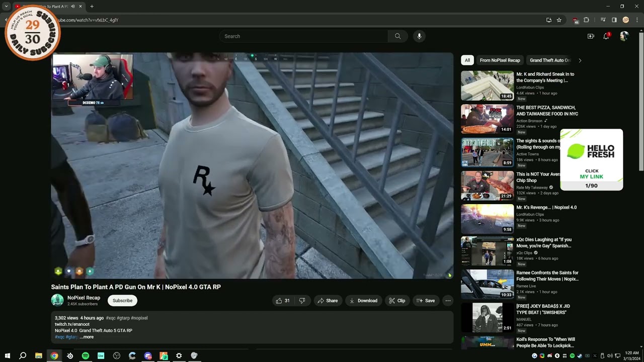
Task: Open The sights & sounds video thumbnail
Action: [x=487, y=152]
